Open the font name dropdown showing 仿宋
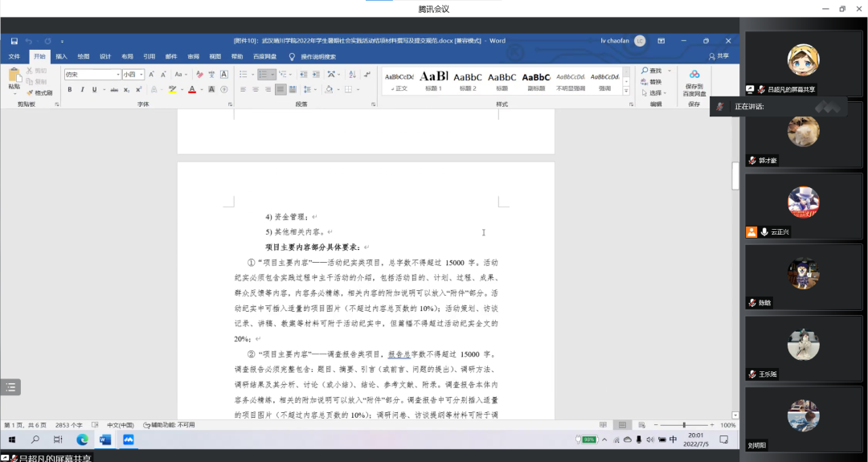 [90, 74]
